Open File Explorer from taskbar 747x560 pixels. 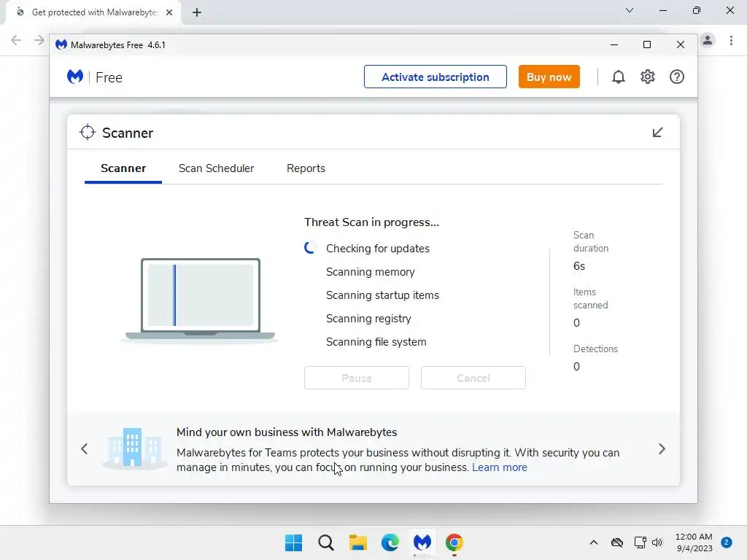click(357, 542)
